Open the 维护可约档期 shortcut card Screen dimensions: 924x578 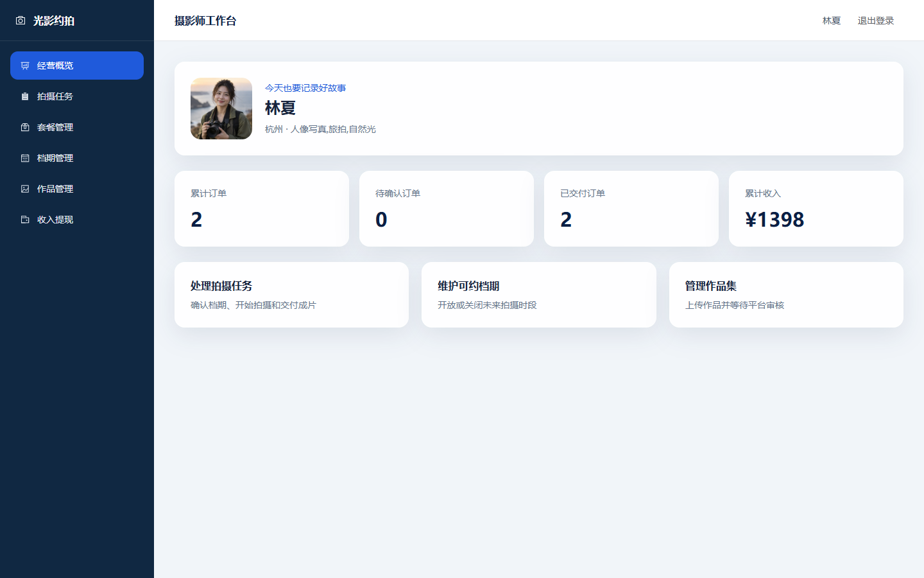tap(539, 295)
